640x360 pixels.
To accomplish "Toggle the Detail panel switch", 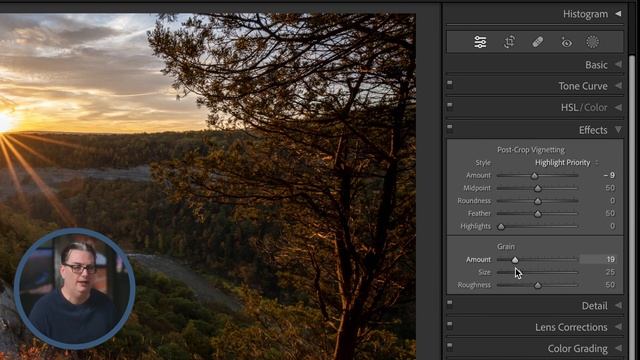I will click(450, 303).
